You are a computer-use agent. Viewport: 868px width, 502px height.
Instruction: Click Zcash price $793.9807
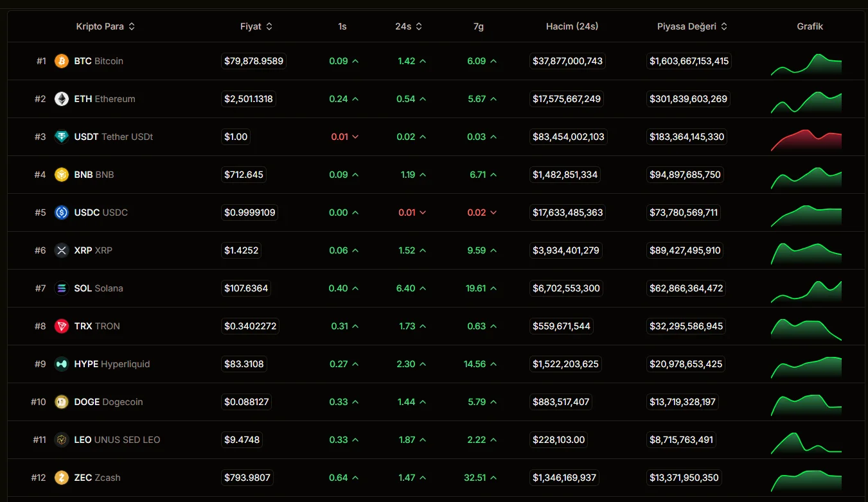[247, 478]
